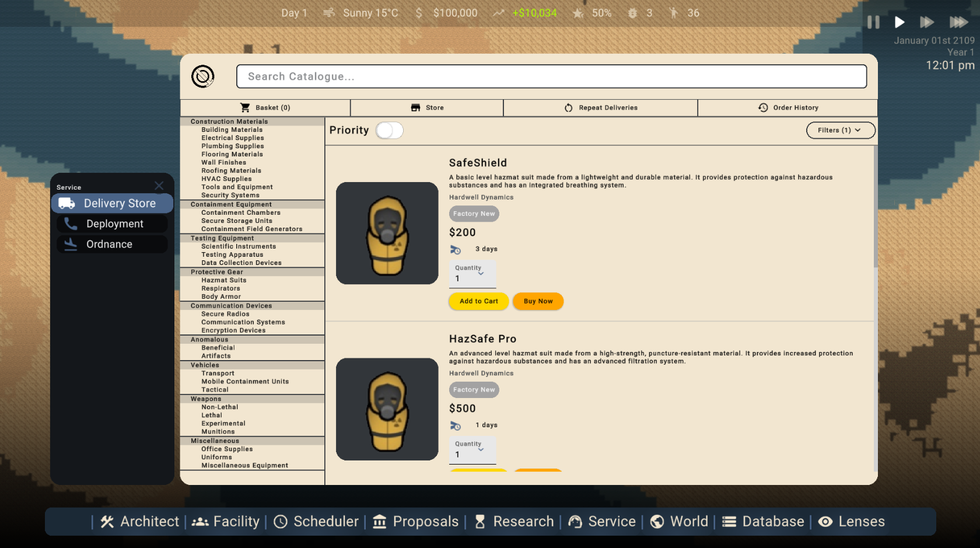Open the Filters (1) dropdown

point(841,130)
